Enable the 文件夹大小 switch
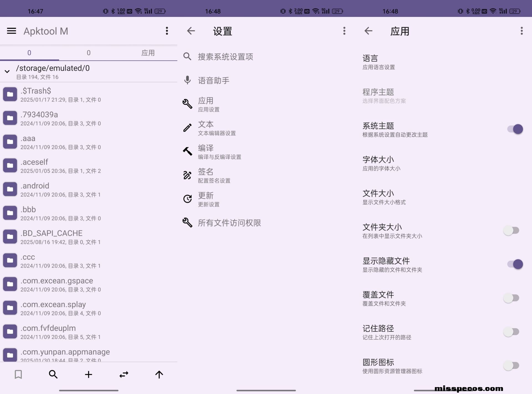 pos(511,230)
